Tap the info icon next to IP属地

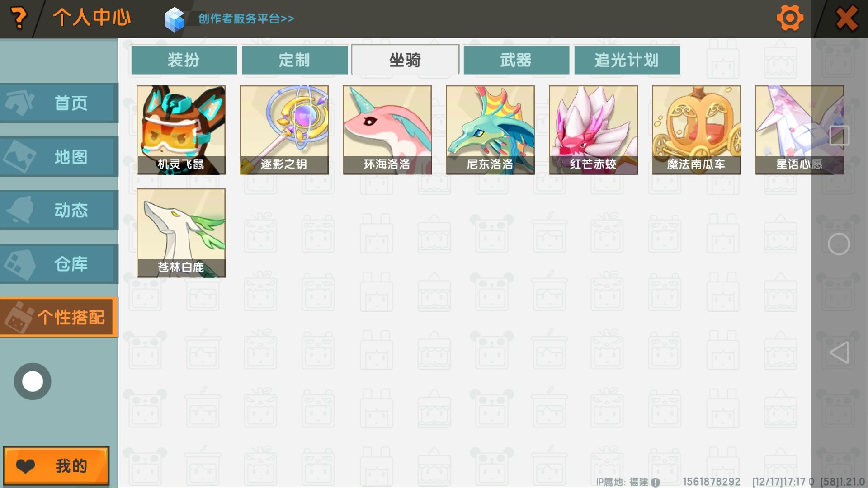pyautogui.click(x=656, y=482)
